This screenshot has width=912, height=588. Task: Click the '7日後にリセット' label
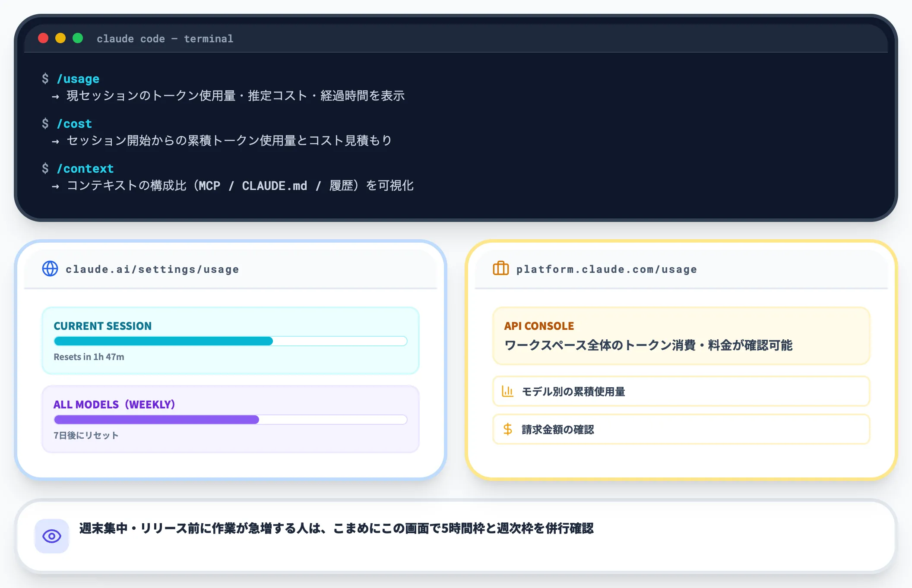pos(86,436)
